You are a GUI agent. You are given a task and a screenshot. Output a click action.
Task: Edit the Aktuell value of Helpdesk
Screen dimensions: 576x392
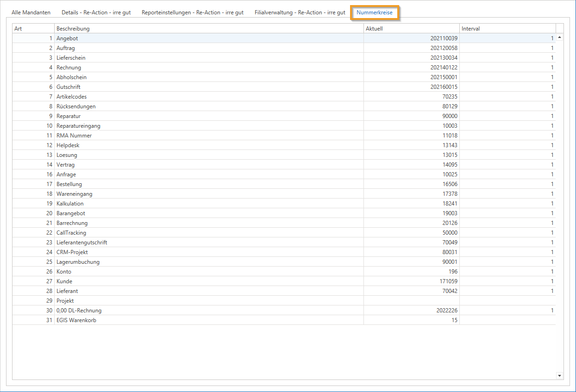(411, 145)
